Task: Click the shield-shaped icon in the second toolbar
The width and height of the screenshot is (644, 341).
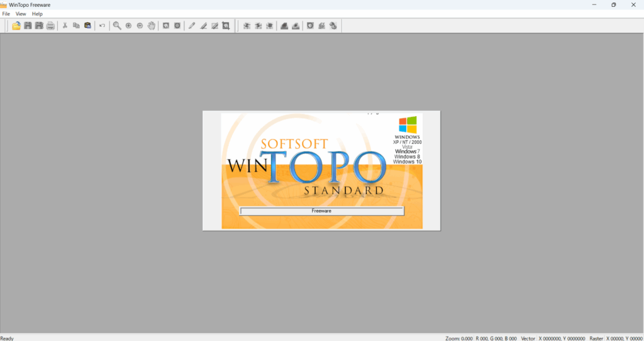Action: tap(311, 26)
